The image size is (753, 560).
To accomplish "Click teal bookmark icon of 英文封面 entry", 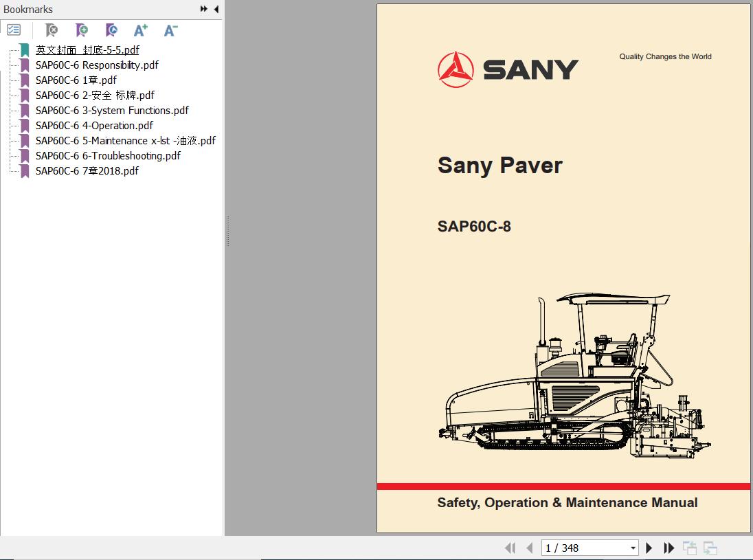I will [25, 50].
